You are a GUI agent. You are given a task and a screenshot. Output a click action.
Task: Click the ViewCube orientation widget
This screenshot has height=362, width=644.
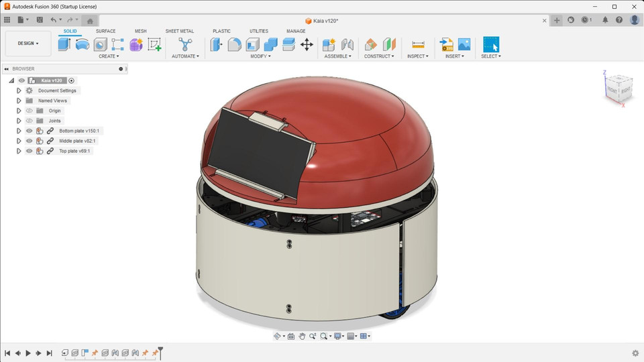619,88
